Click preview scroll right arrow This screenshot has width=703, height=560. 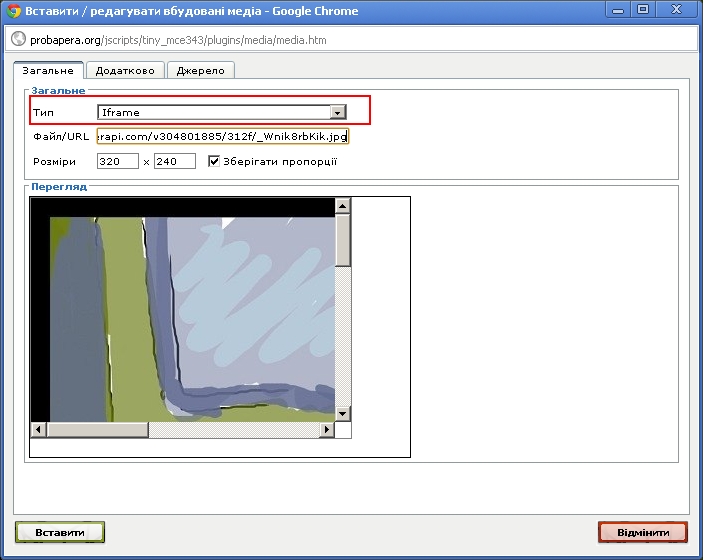point(326,430)
